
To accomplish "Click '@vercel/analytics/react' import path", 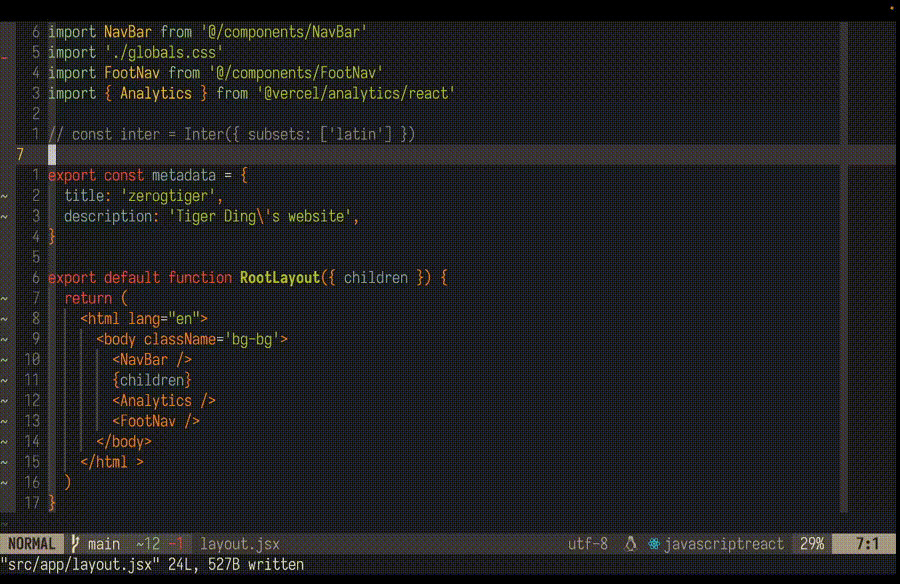I will coord(356,94).
